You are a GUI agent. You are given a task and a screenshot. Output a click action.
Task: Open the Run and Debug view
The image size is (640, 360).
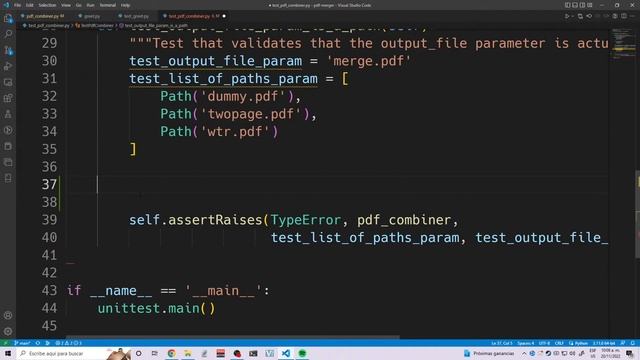[x=8, y=66]
